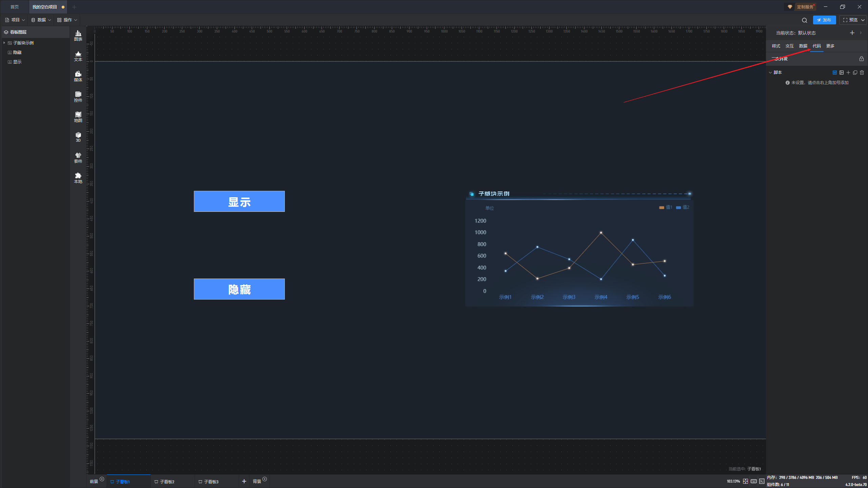This screenshot has width=868, height=488.
Task: Open the 媒体 media component panel
Action: [x=78, y=76]
